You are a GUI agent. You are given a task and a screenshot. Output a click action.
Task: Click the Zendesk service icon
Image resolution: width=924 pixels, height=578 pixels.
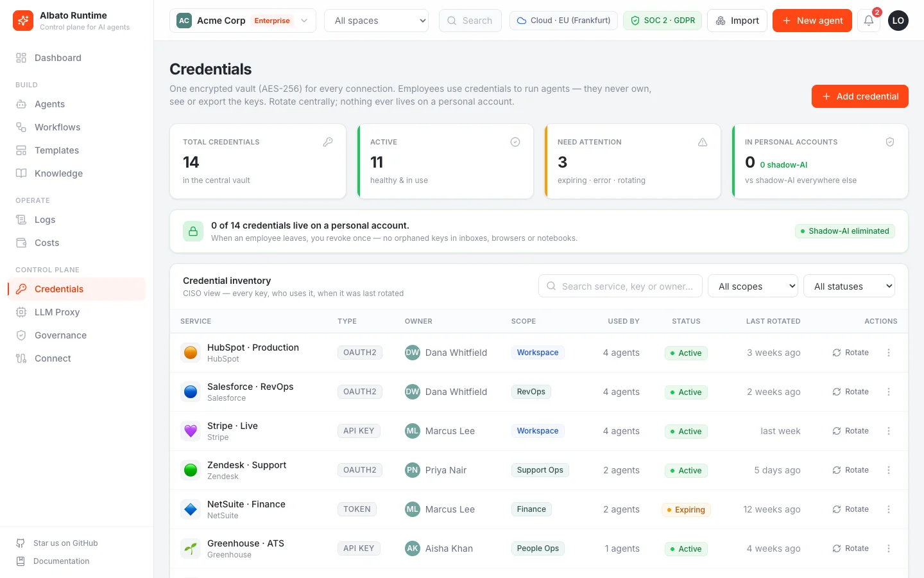[x=191, y=470]
